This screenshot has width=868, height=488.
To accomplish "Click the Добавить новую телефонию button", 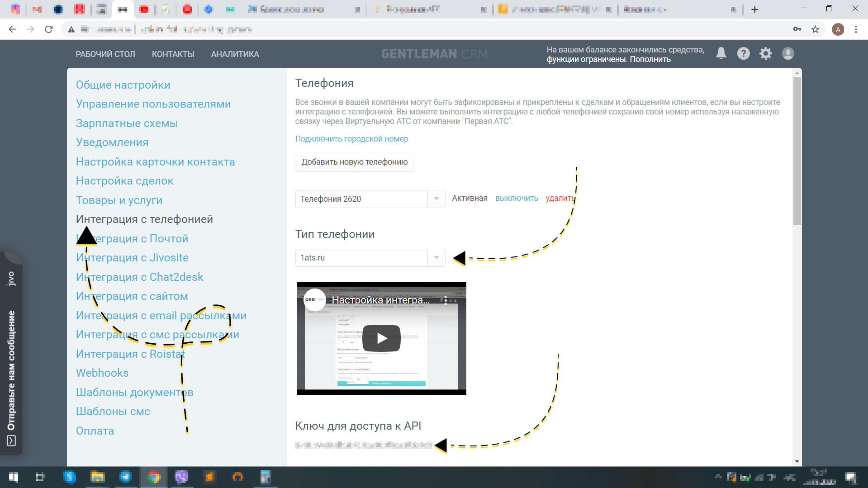I will [355, 162].
